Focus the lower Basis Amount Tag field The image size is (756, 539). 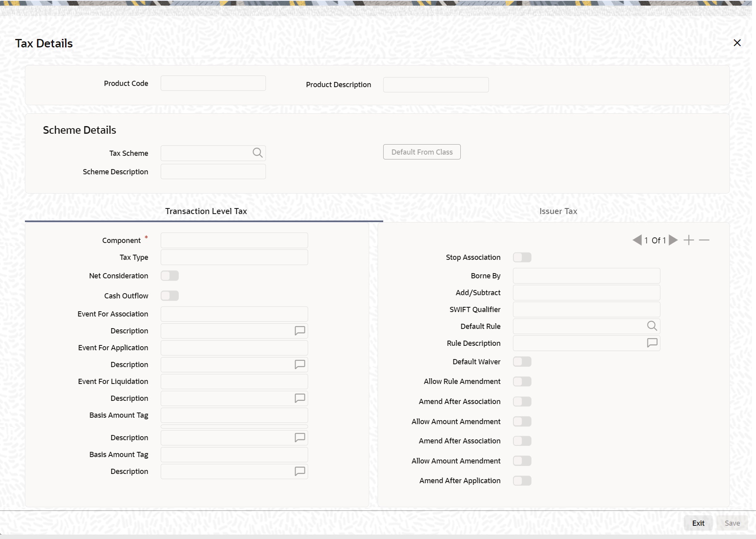point(234,454)
